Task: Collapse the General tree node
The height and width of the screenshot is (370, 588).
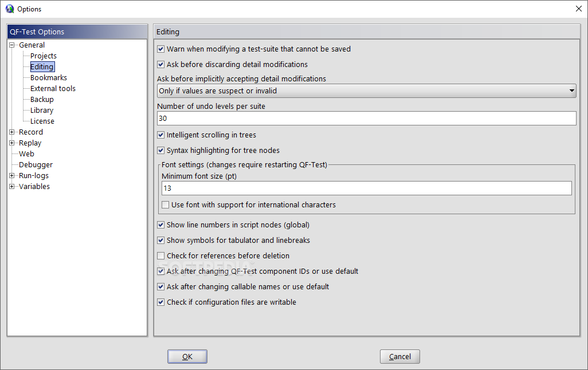Action: 11,45
